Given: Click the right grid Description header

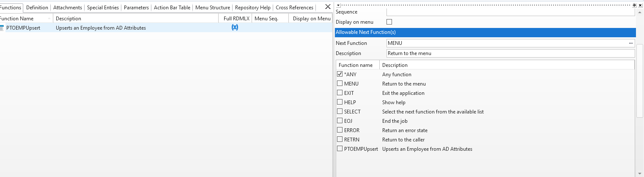Looking at the screenshot, I should (x=507, y=65).
